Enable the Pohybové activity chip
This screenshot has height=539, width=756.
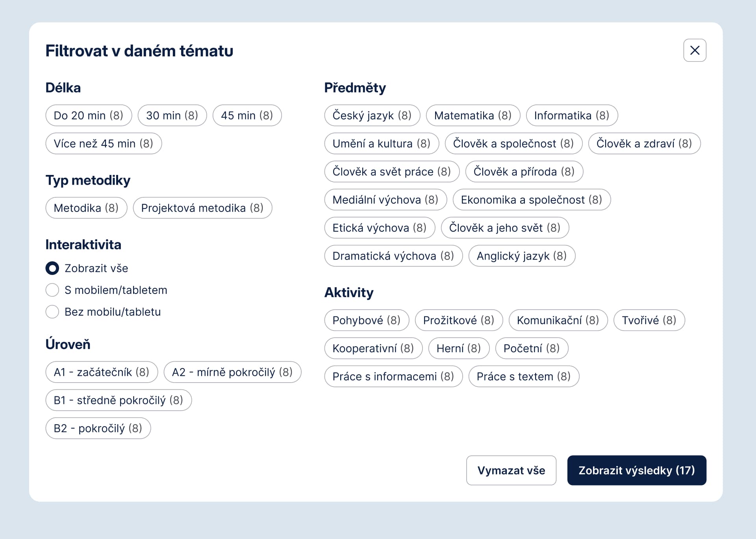click(367, 320)
